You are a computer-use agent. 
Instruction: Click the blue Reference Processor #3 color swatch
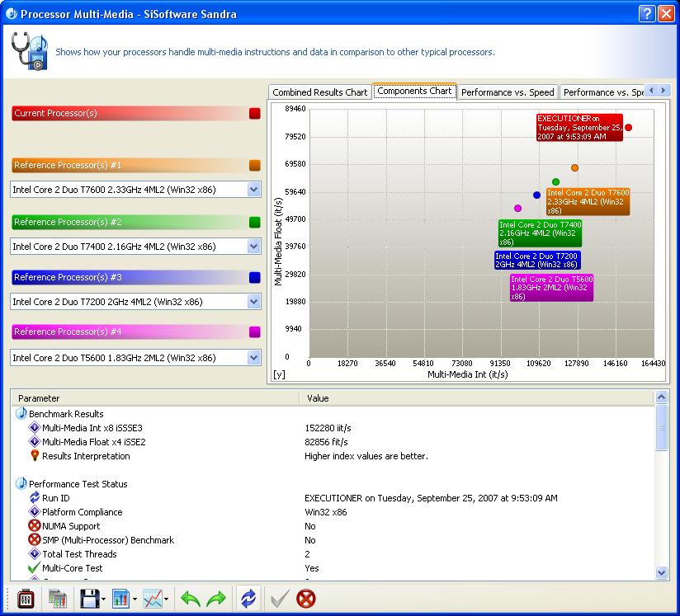(254, 278)
